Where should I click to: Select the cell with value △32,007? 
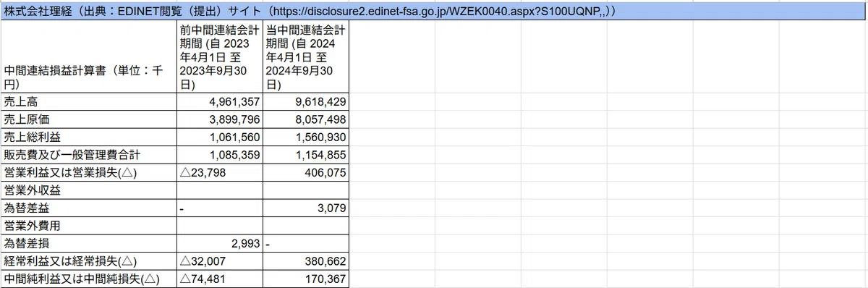[x=220, y=261]
